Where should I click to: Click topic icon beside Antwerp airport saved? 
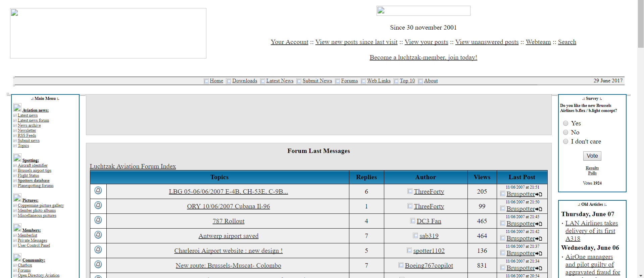click(98, 235)
